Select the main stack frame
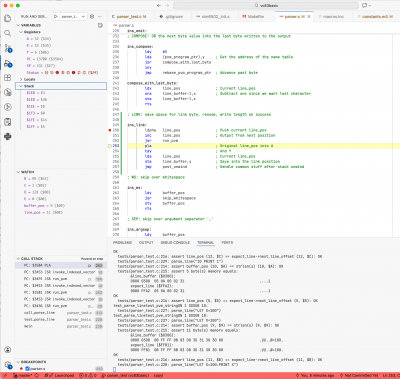This screenshot has width=400, height=379. (x=61, y=326)
